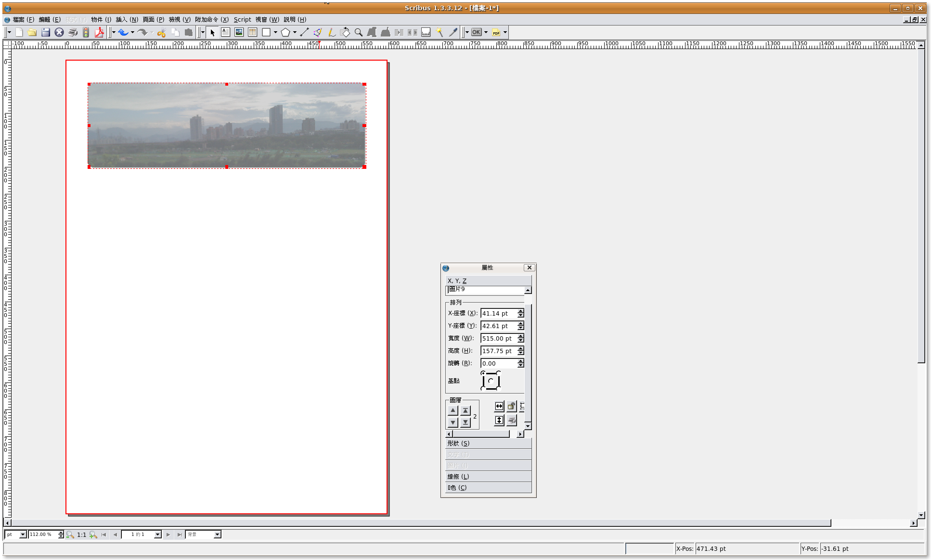Open the layer selector dropdown in status bar
The image size is (931, 560).
(x=217, y=535)
